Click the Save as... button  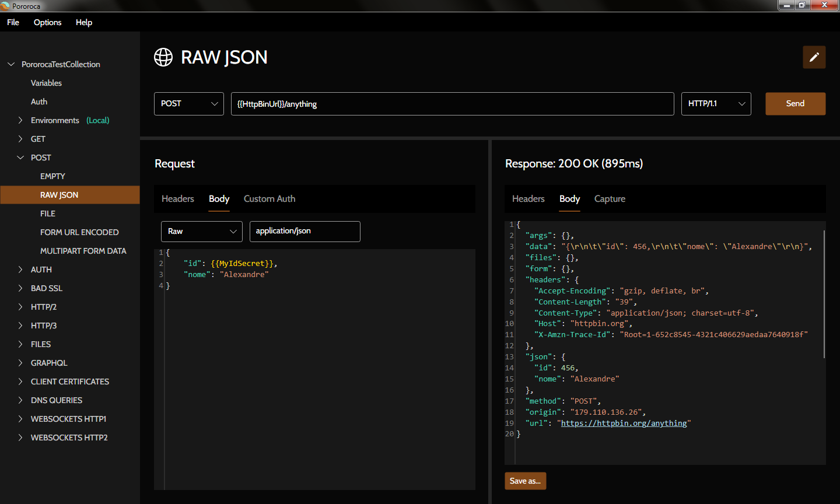pos(525,481)
